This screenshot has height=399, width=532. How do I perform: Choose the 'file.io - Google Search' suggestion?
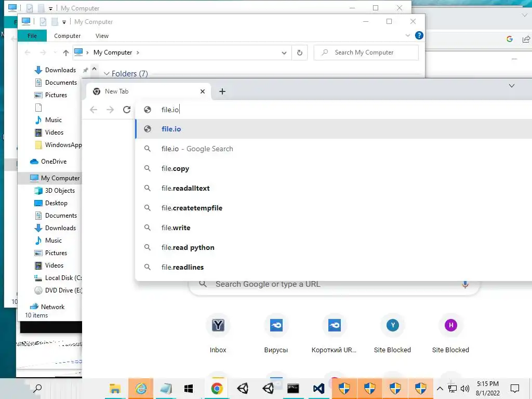[334, 149]
